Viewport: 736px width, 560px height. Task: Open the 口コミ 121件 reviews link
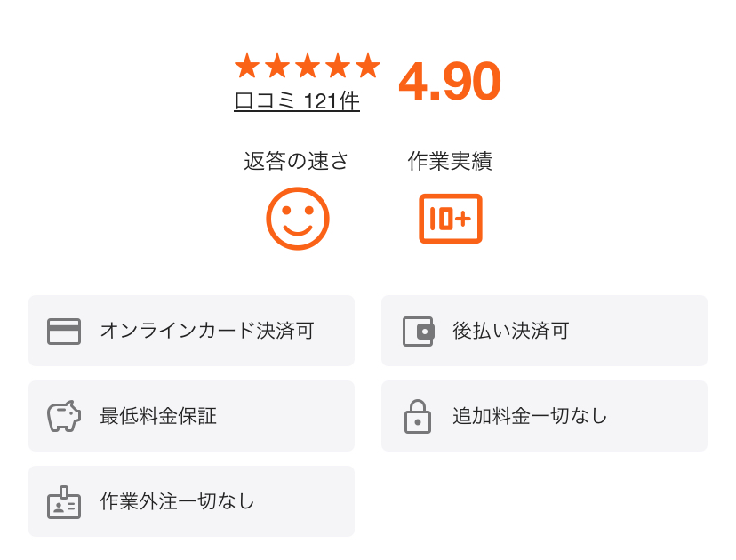coord(297,101)
